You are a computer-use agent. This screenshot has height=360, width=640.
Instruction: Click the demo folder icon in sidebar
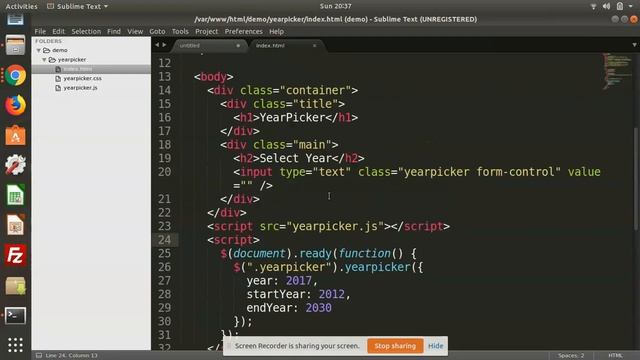47,50
